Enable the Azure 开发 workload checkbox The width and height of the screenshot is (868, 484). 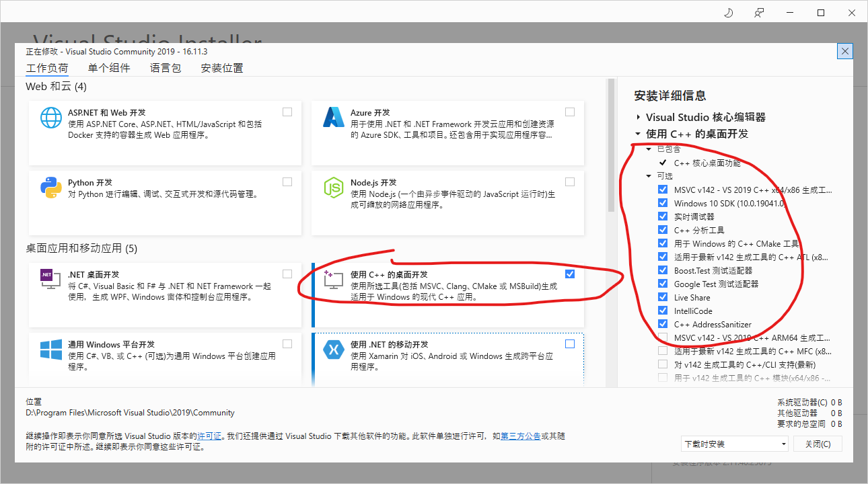[570, 112]
